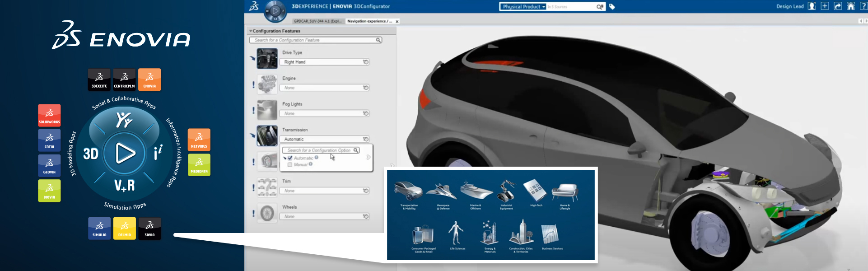Screen dimensions: 868x271
Task: Click the green BIOVIA brand tile
Action: (49, 191)
